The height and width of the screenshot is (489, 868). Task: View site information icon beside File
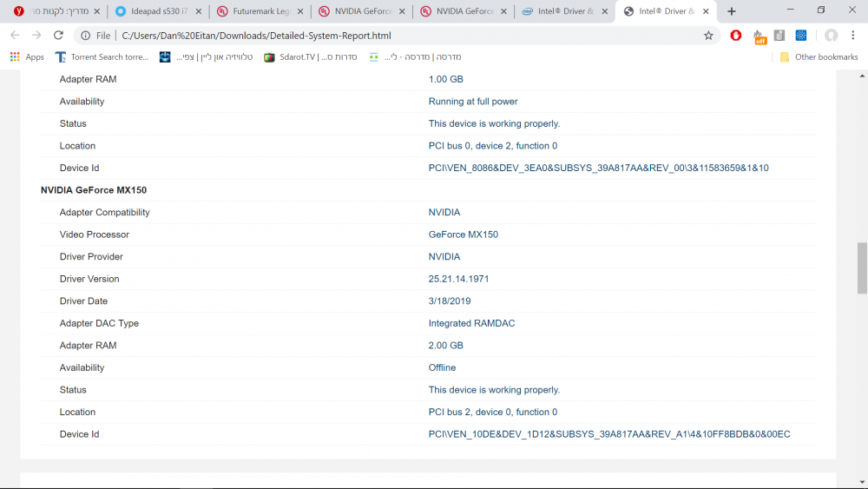click(85, 36)
